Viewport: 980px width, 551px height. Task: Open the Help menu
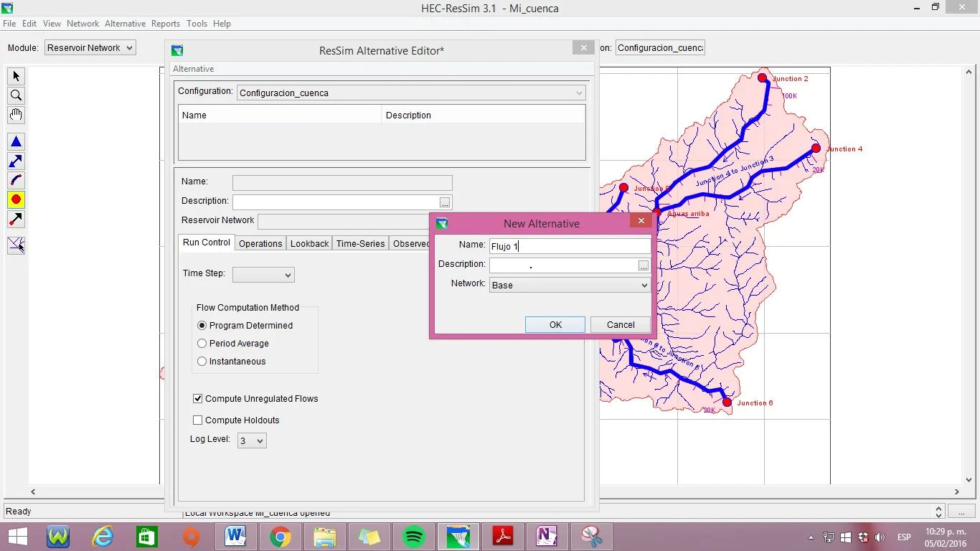click(222, 24)
